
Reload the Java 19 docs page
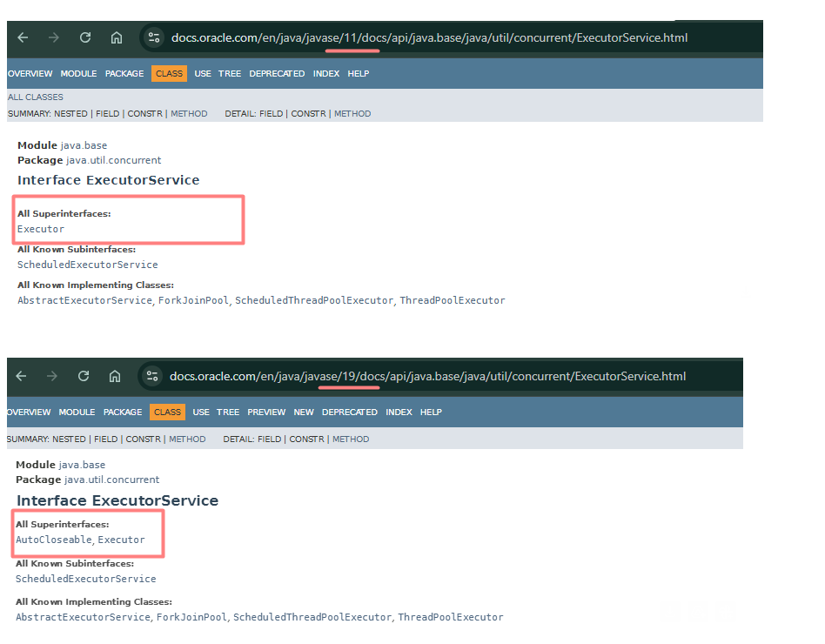point(84,376)
